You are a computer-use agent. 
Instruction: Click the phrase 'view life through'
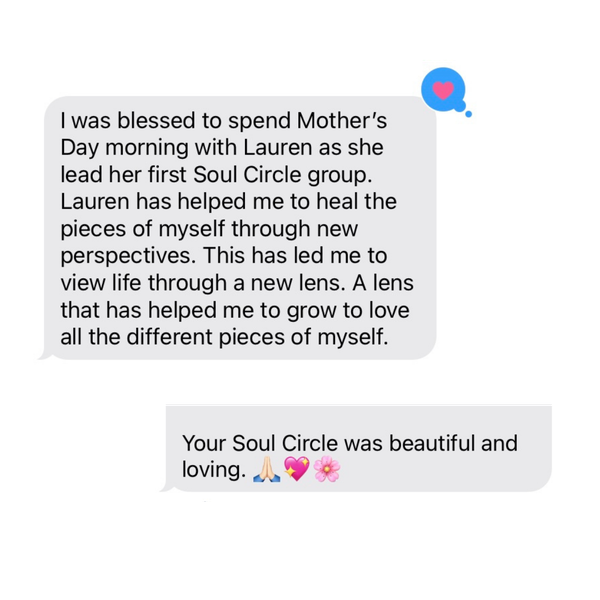tap(143, 283)
